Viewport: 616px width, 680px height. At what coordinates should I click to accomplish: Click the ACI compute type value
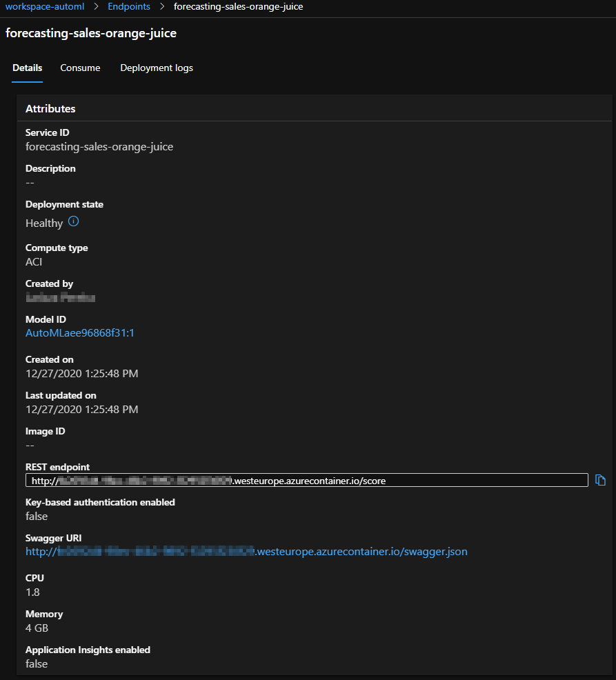pyautogui.click(x=34, y=262)
